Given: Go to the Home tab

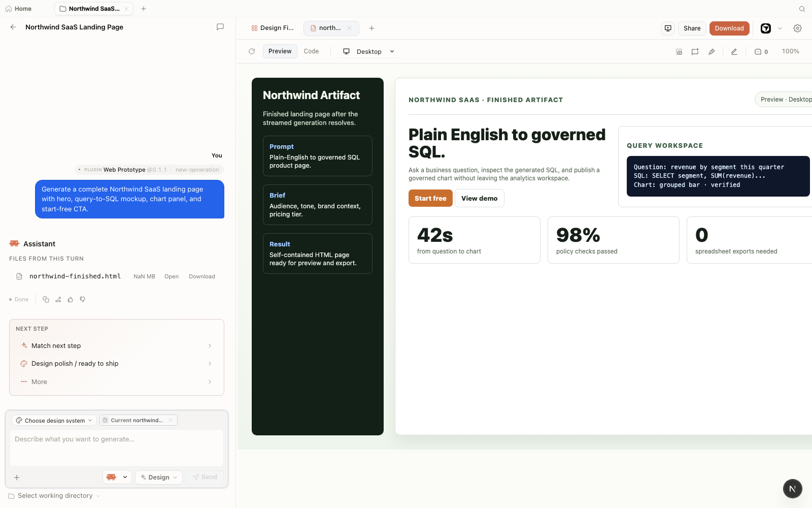Looking at the screenshot, I should [19, 9].
